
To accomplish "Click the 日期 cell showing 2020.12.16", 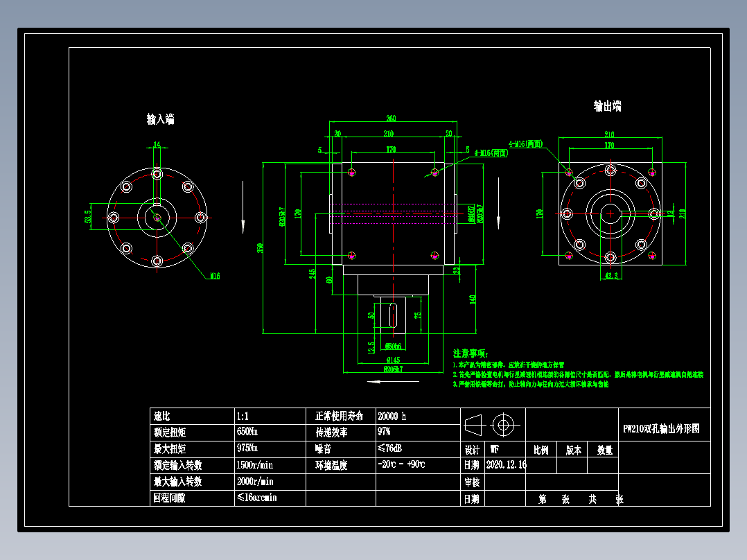I will [x=507, y=464].
